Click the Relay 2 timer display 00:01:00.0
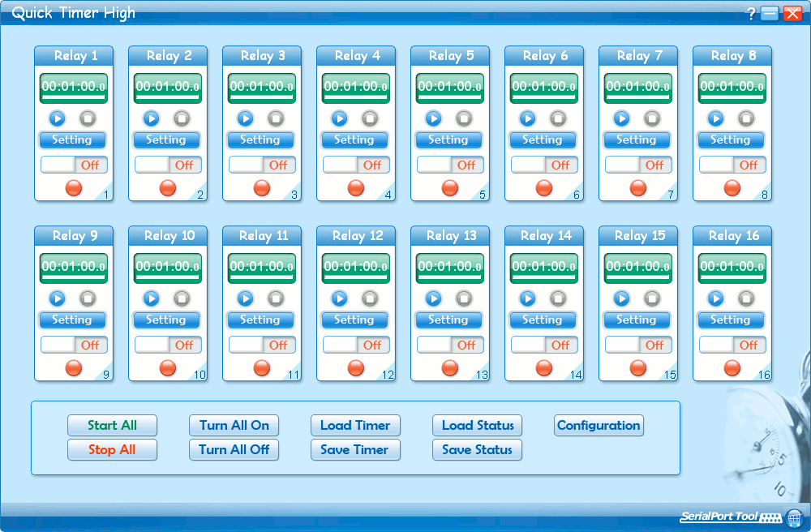This screenshot has width=811, height=532. pyautogui.click(x=168, y=88)
